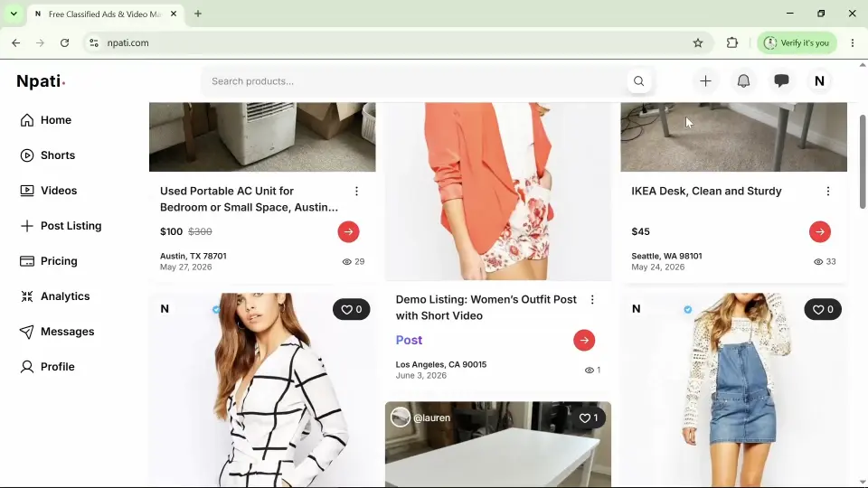Screen dimensions: 868x488
Task: Open the orange blazer outfit image
Action: click(498, 191)
